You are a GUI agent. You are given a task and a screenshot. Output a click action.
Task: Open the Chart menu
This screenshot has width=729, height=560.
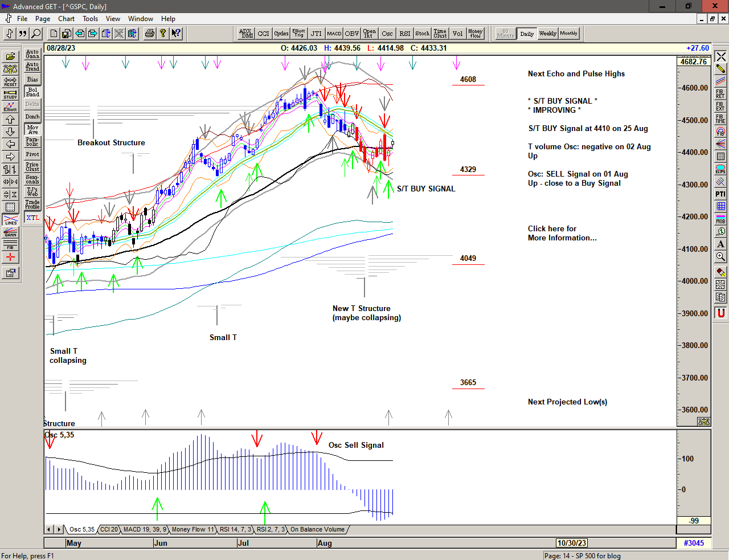tap(66, 19)
